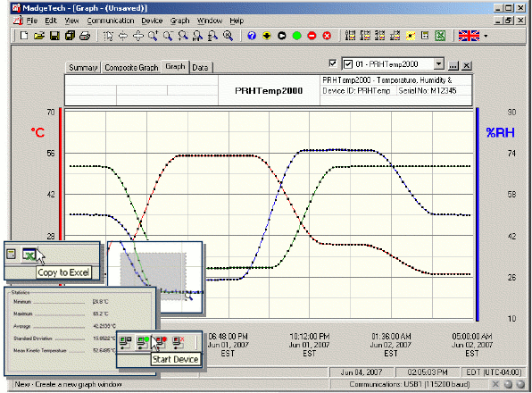The image size is (532, 393).
Task: Switch to the Data tab
Action: [200, 68]
